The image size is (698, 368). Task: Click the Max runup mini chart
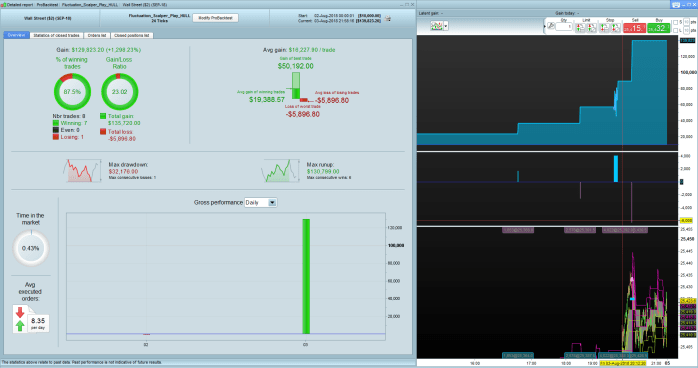tap(280, 170)
